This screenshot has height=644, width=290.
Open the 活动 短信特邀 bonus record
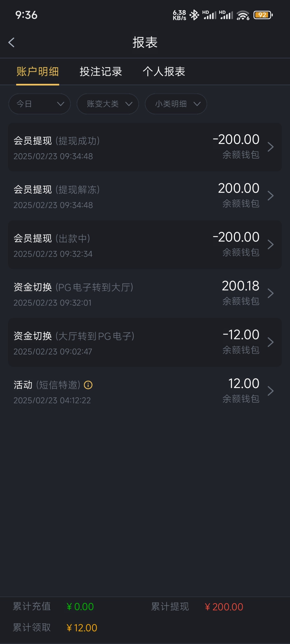tap(145, 391)
